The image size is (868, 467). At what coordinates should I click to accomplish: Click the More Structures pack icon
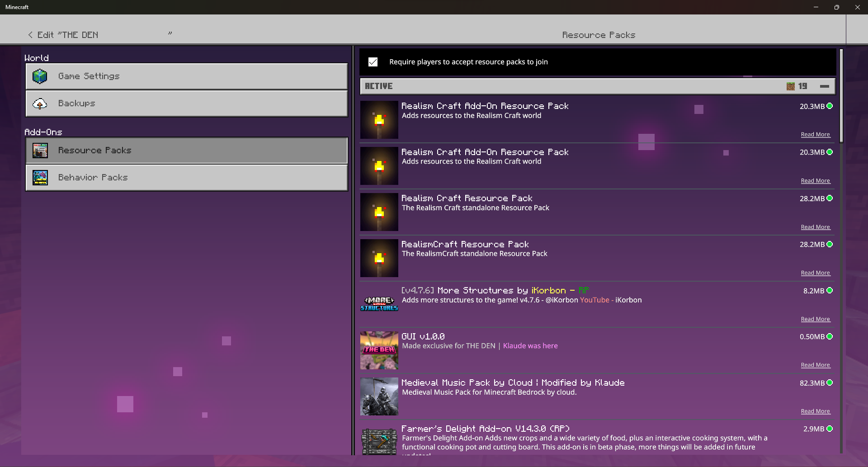[x=379, y=304]
